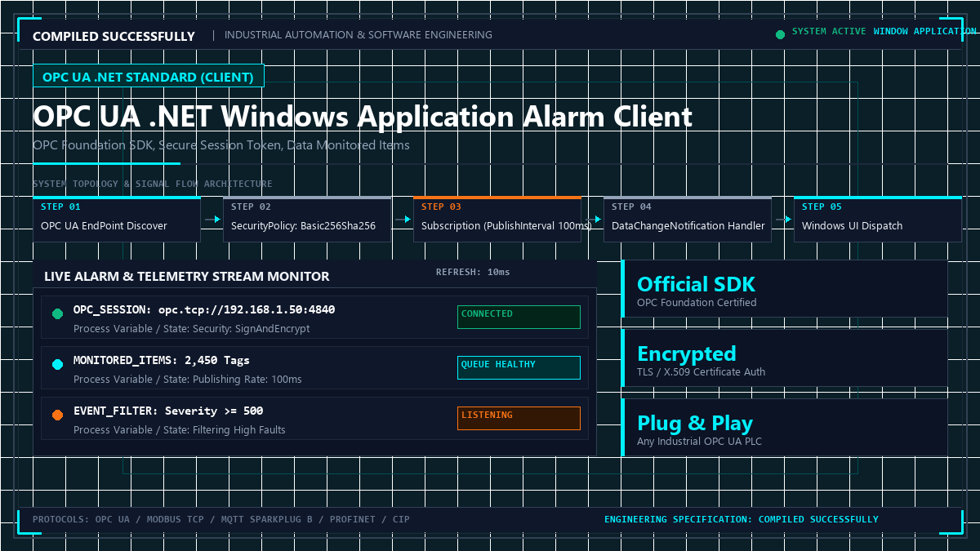Screen dimensions: 980x551
Task: Click the QUEUE HEALTHY status badge
Action: pyautogui.click(x=519, y=367)
